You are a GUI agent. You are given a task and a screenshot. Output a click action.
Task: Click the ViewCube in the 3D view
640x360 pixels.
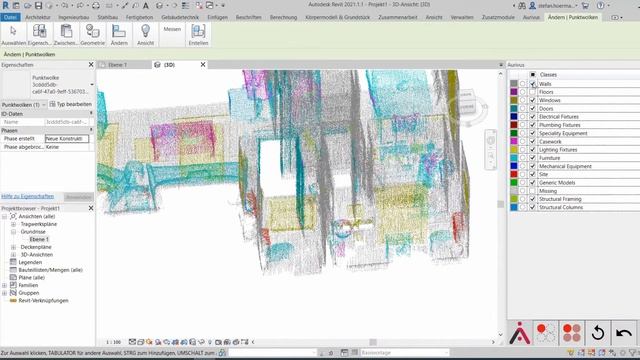tap(466, 102)
